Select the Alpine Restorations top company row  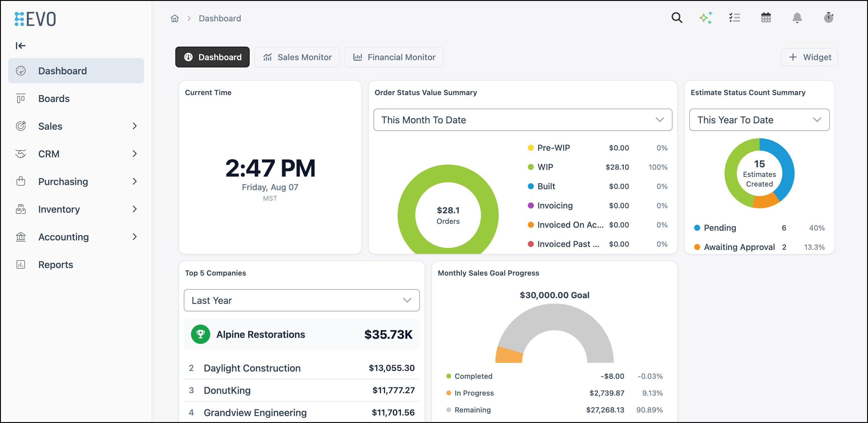point(302,334)
